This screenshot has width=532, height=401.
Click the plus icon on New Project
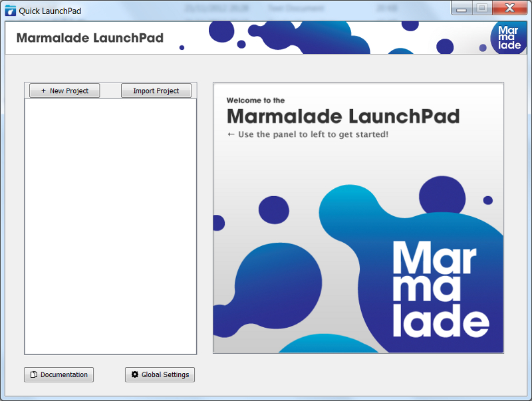tap(43, 91)
